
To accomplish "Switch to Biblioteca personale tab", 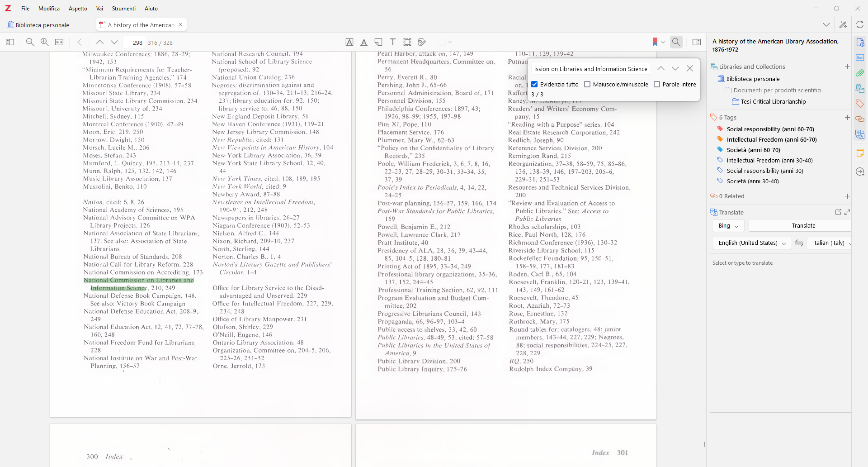I will [38, 25].
